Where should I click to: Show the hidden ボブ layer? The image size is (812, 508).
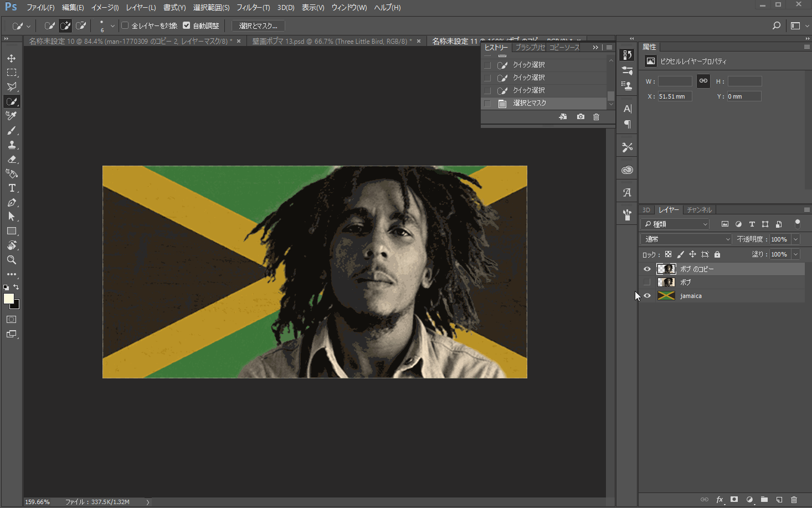(647, 283)
